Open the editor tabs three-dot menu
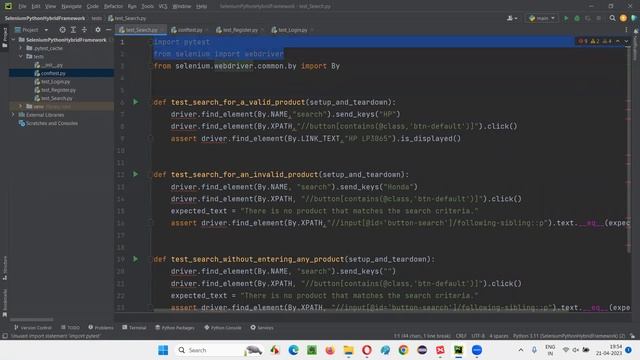 tap(626, 30)
